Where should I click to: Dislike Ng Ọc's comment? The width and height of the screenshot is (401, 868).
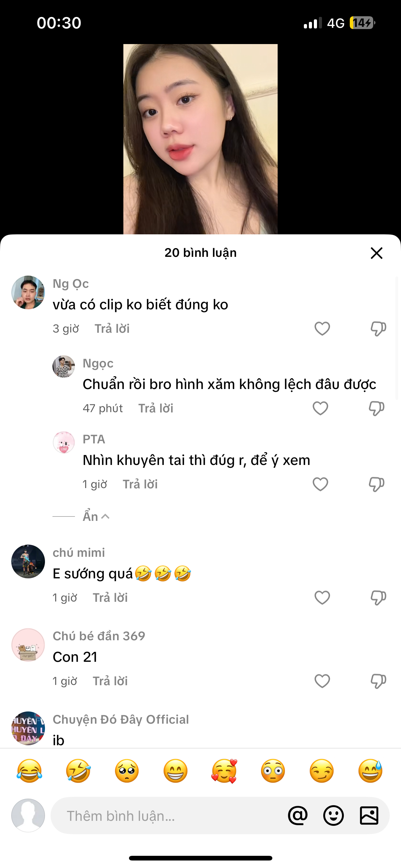(378, 328)
